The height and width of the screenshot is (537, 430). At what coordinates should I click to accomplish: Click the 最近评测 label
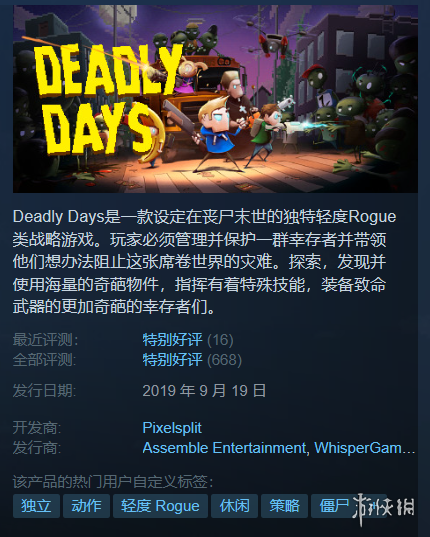45,340
